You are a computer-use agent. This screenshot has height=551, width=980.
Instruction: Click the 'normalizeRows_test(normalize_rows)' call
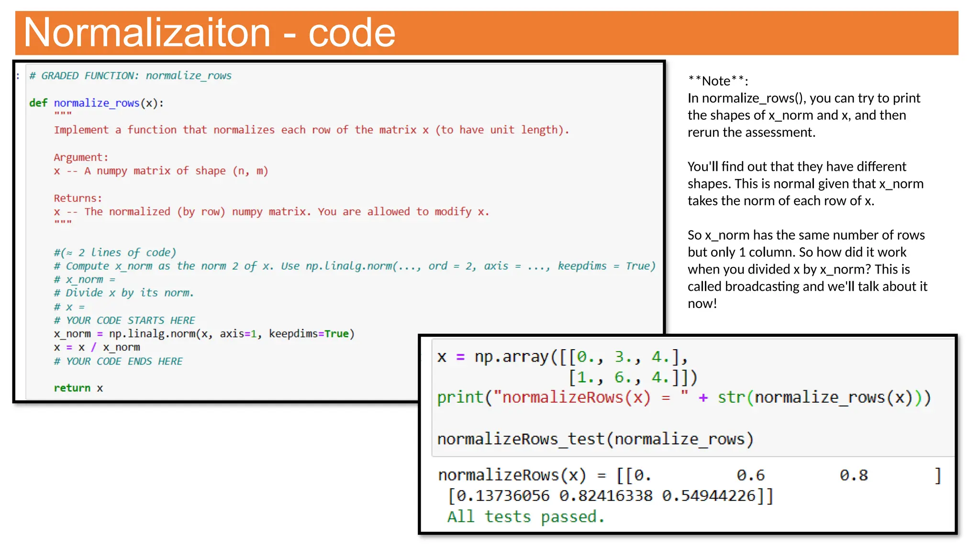595,439
